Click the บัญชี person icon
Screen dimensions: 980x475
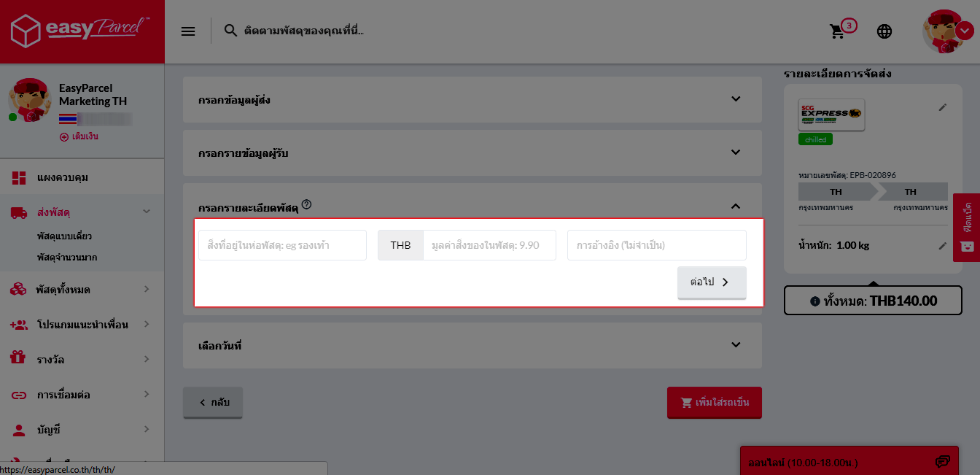pos(18,430)
